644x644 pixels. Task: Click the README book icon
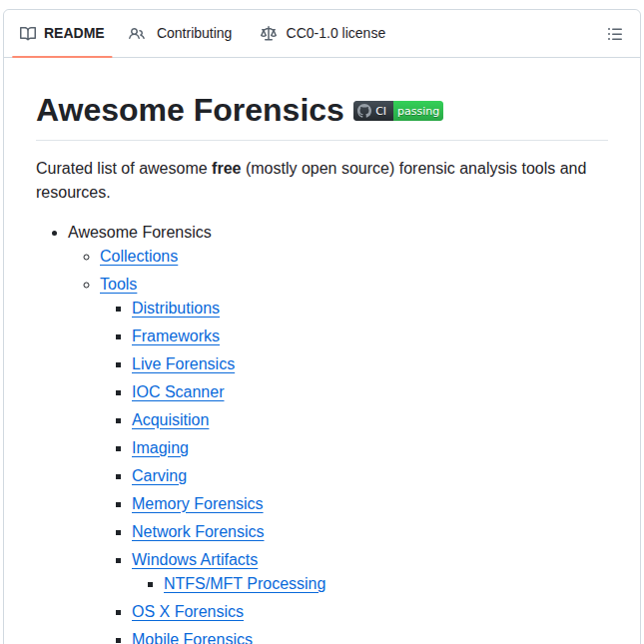pyautogui.click(x=28, y=34)
